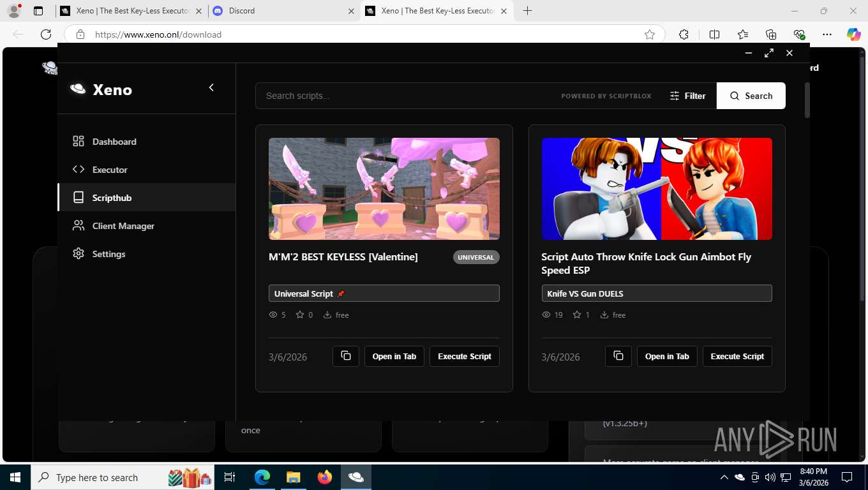Open the Windows notification center
The width and height of the screenshot is (868, 490).
(x=847, y=477)
